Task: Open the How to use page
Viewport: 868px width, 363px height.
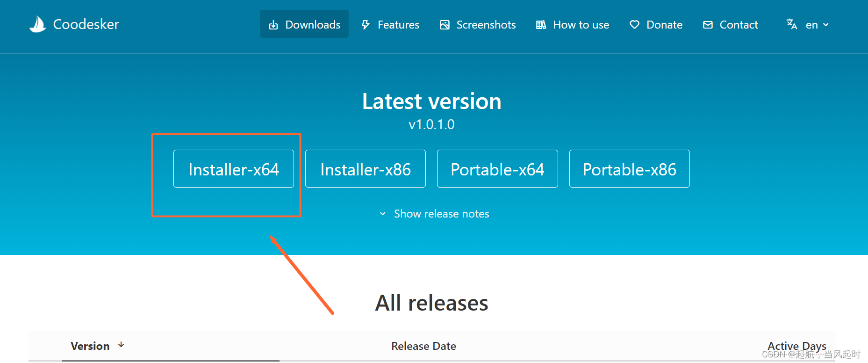Action: pyautogui.click(x=573, y=24)
